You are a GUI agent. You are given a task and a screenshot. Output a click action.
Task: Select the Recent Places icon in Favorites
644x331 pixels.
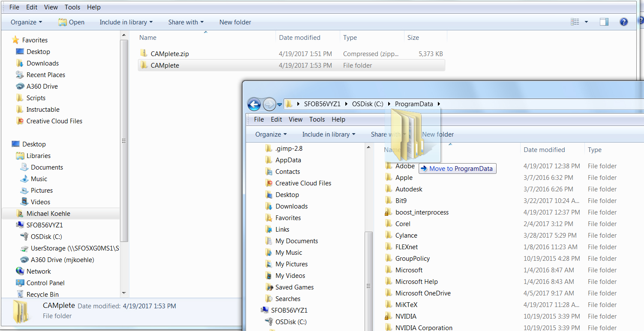click(x=20, y=75)
